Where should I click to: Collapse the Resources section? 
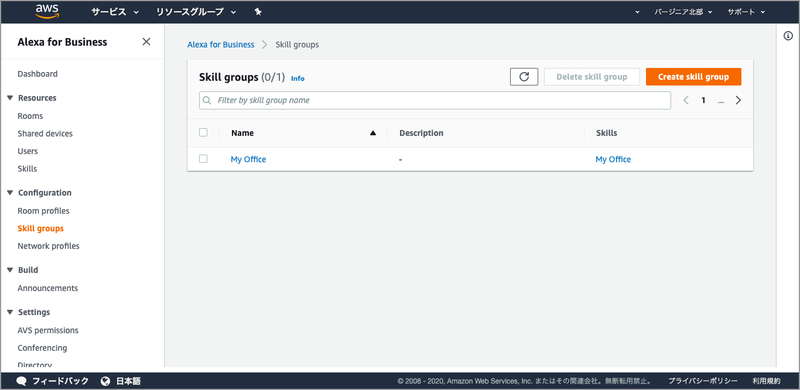10,98
